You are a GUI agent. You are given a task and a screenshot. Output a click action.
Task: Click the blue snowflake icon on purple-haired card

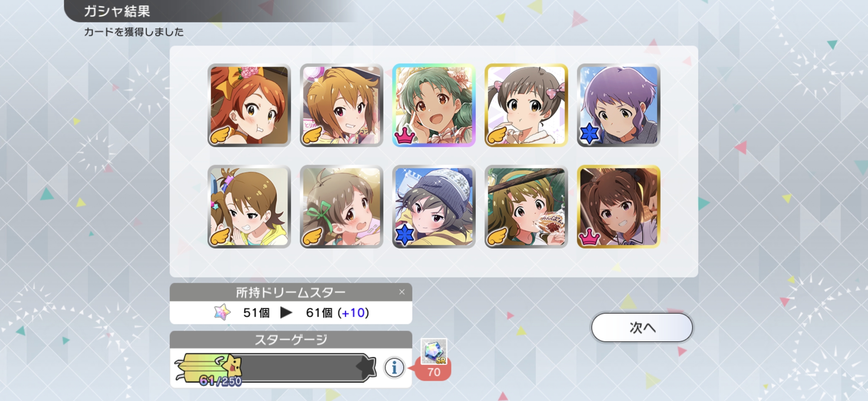click(589, 133)
